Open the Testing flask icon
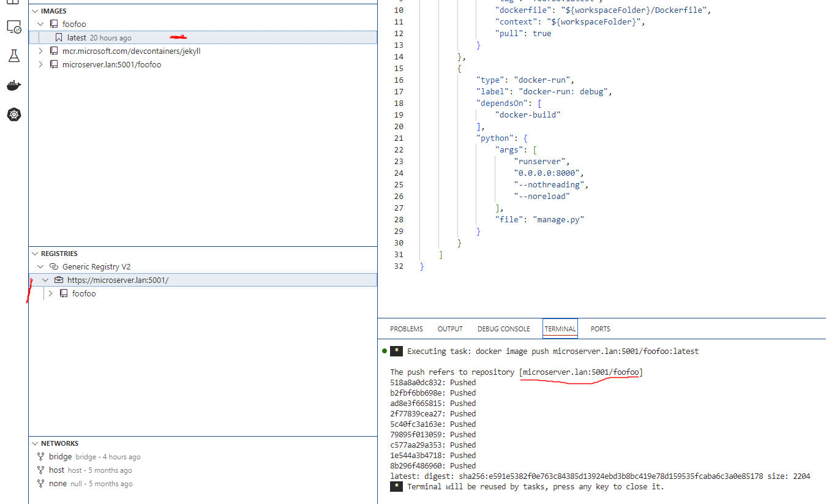 pos(13,56)
